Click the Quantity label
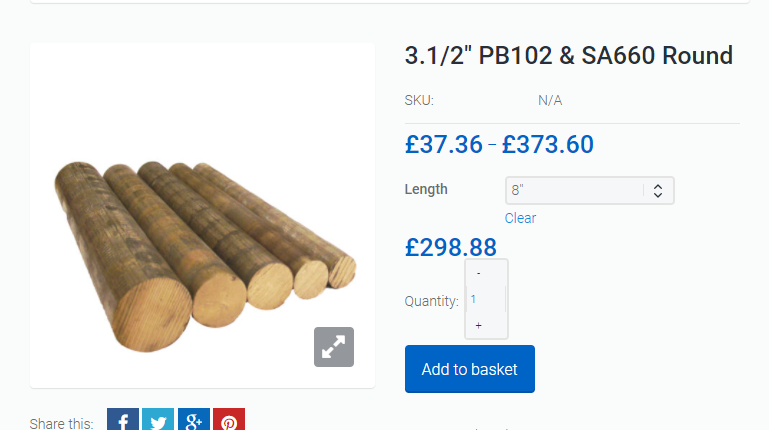 tap(431, 300)
